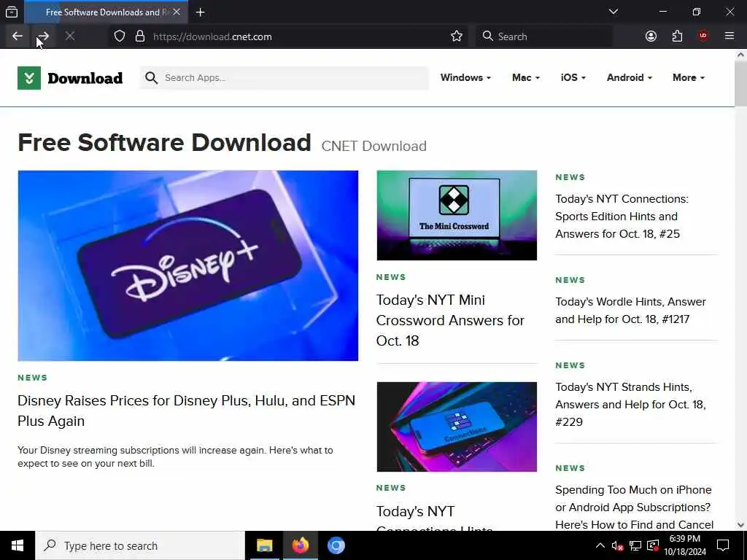Open the tracking protection shield icon
The image size is (747, 560).
coord(120,36)
